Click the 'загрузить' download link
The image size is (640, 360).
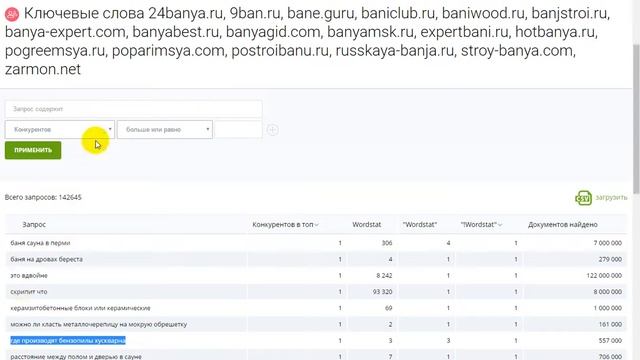[x=611, y=198]
